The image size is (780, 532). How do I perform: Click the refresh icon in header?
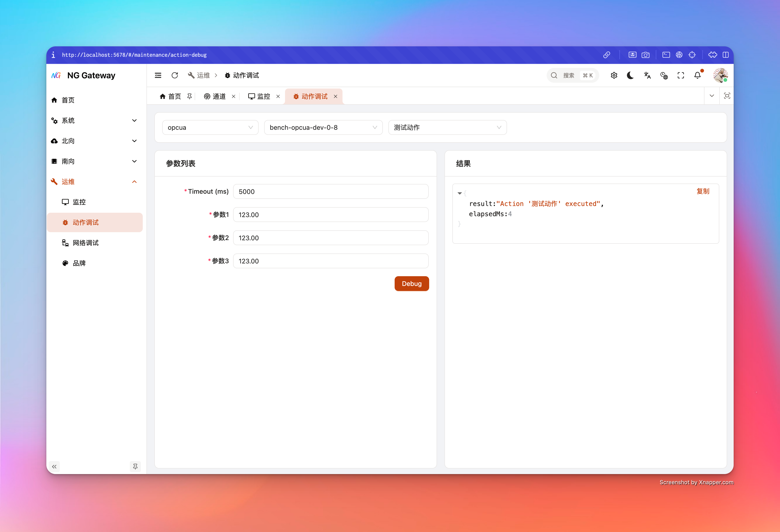coord(174,75)
